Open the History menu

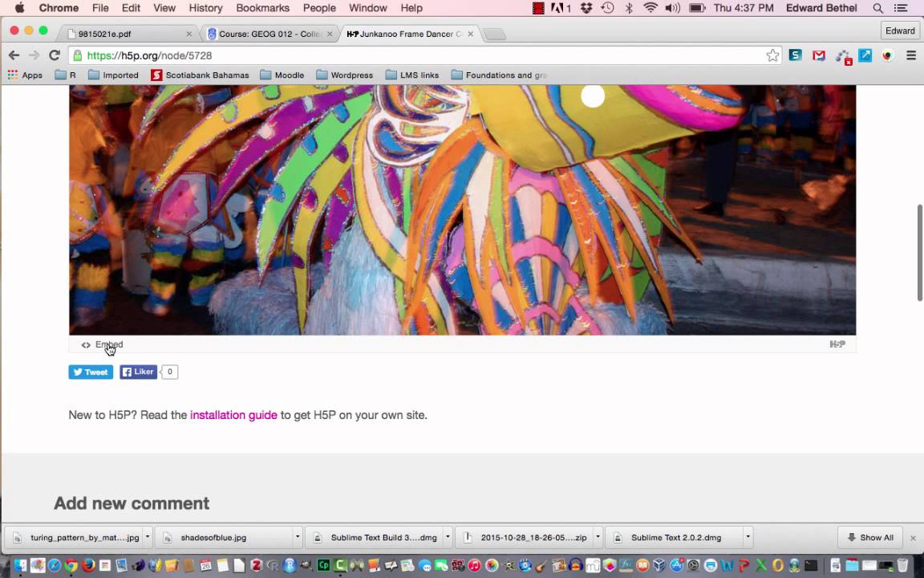tap(205, 8)
